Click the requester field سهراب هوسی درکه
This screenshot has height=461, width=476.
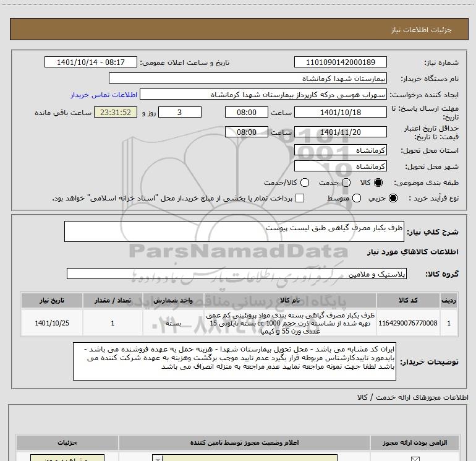click(x=263, y=95)
